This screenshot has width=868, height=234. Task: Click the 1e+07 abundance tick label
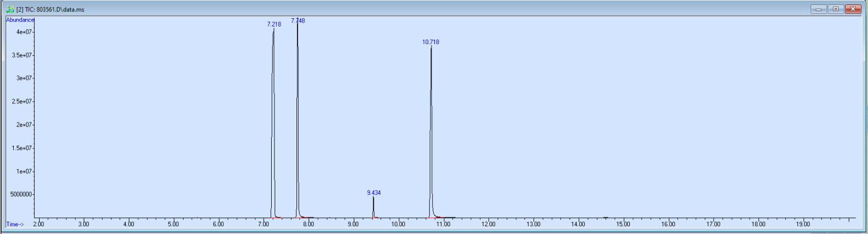click(24, 172)
